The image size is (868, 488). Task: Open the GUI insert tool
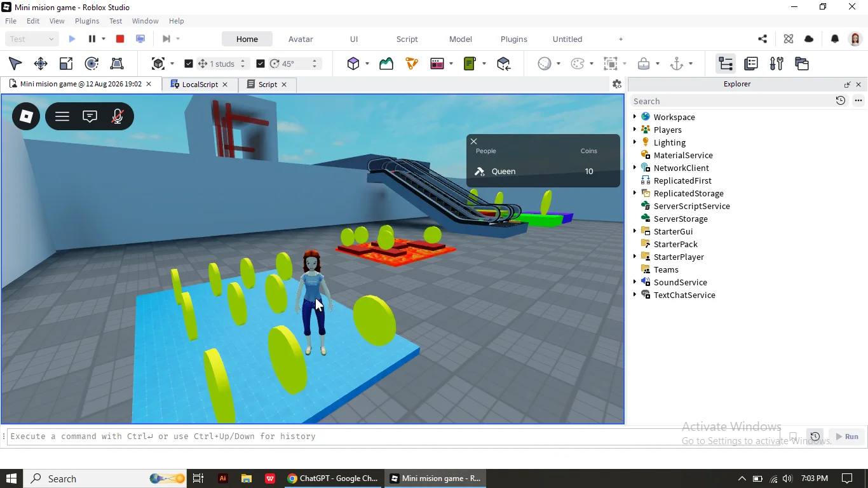pos(437,64)
